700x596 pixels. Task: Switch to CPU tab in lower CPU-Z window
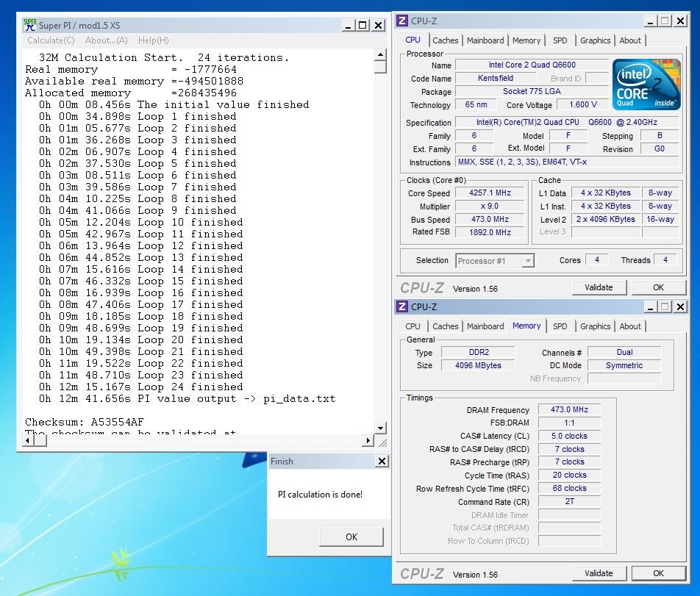413,326
